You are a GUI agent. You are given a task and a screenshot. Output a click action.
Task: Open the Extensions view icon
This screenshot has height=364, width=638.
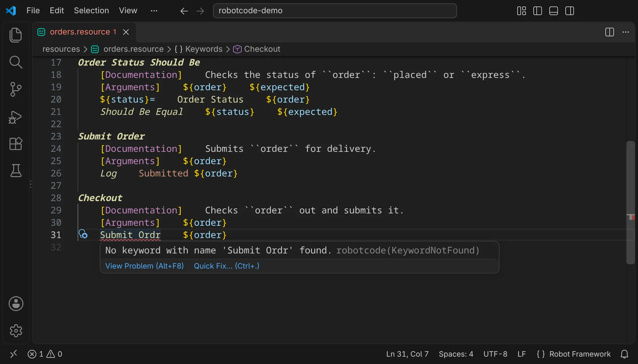point(16,144)
